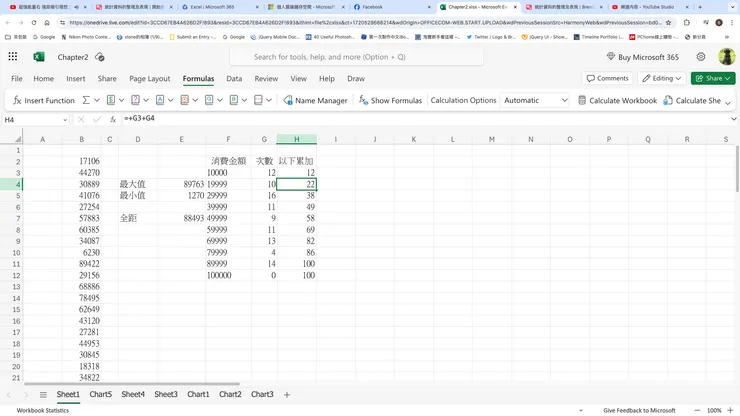Open the Math & Trig functions book icon

pyautogui.click(x=234, y=100)
